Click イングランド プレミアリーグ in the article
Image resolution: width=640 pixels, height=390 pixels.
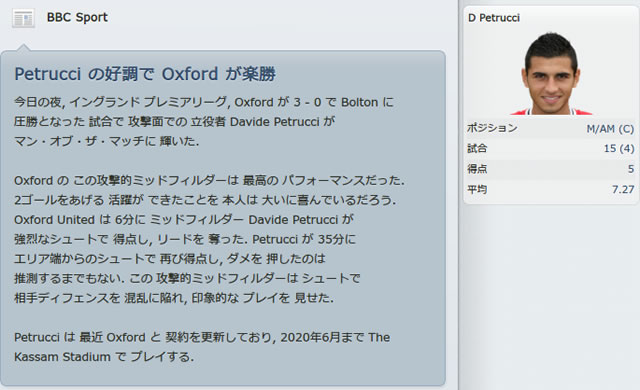(x=148, y=102)
